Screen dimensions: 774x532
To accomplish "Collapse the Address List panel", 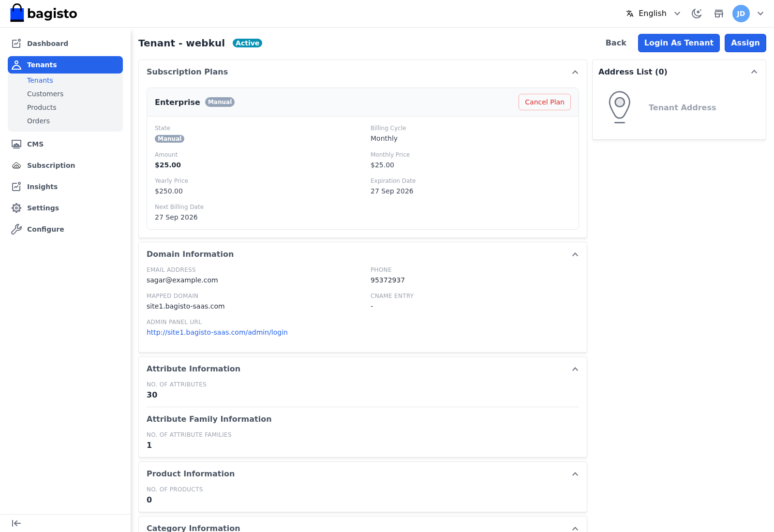I will pos(754,72).
